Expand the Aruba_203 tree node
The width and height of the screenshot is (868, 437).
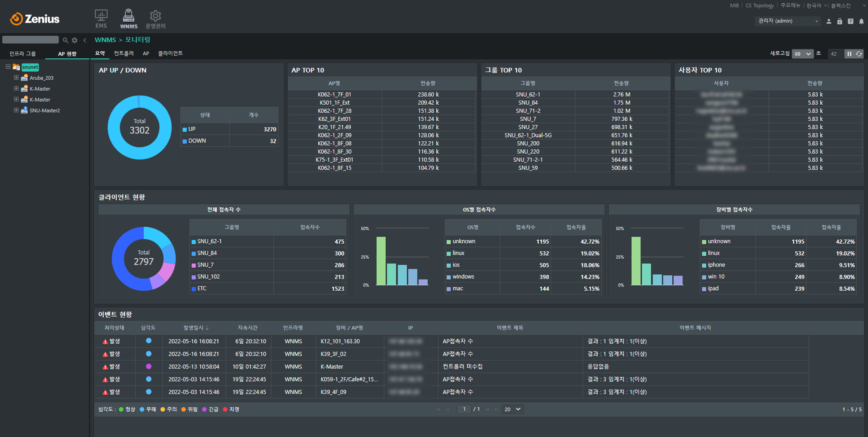pyautogui.click(x=16, y=78)
